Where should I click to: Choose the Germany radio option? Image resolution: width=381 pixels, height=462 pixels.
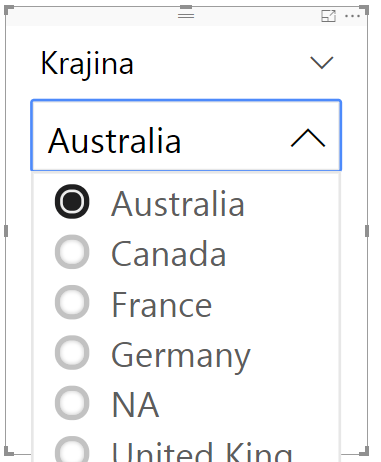(72, 352)
